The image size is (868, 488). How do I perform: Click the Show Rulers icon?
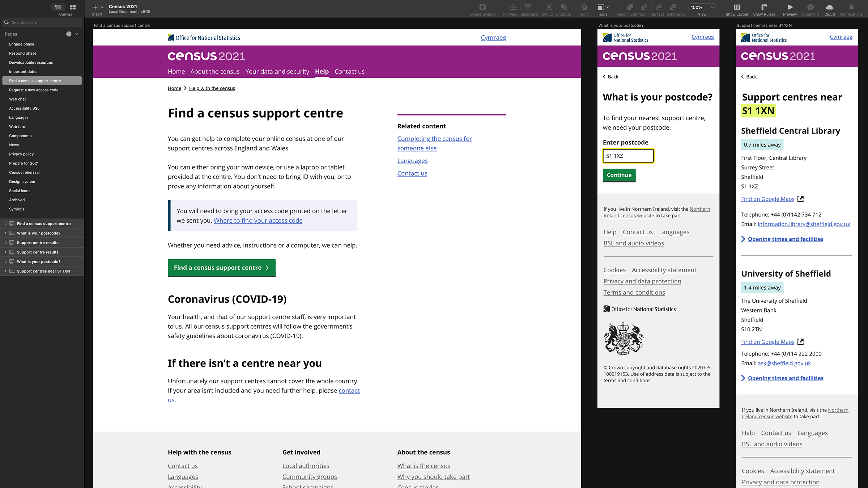tap(764, 7)
